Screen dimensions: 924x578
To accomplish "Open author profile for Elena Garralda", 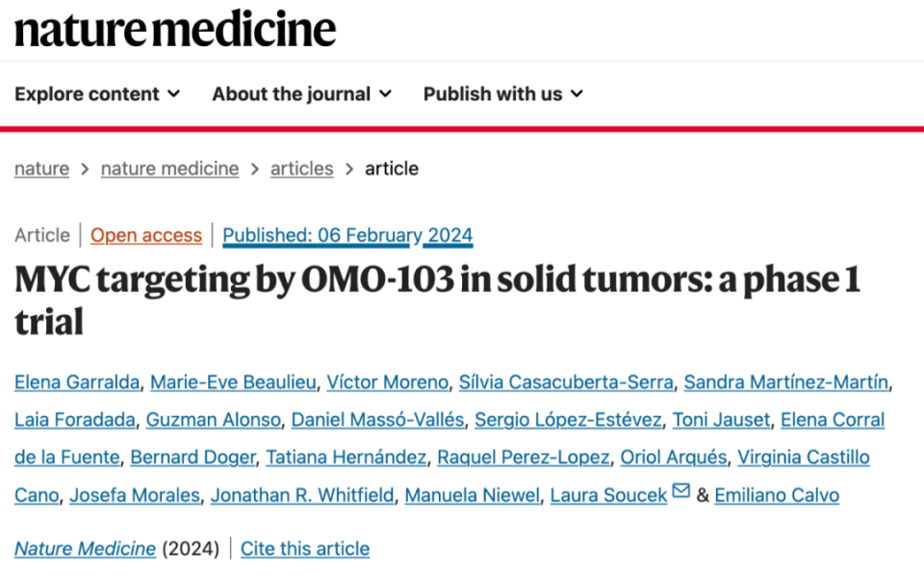I will coord(77,381).
